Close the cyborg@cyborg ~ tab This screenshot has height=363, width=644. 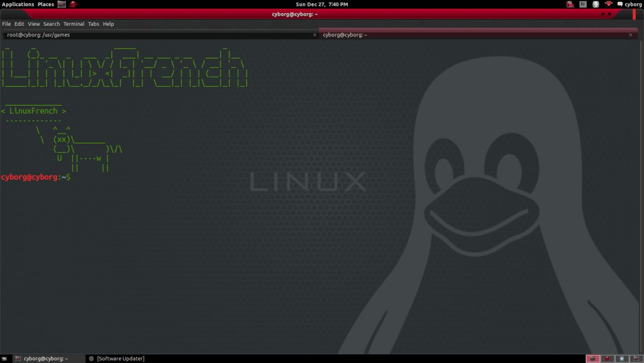(x=630, y=35)
